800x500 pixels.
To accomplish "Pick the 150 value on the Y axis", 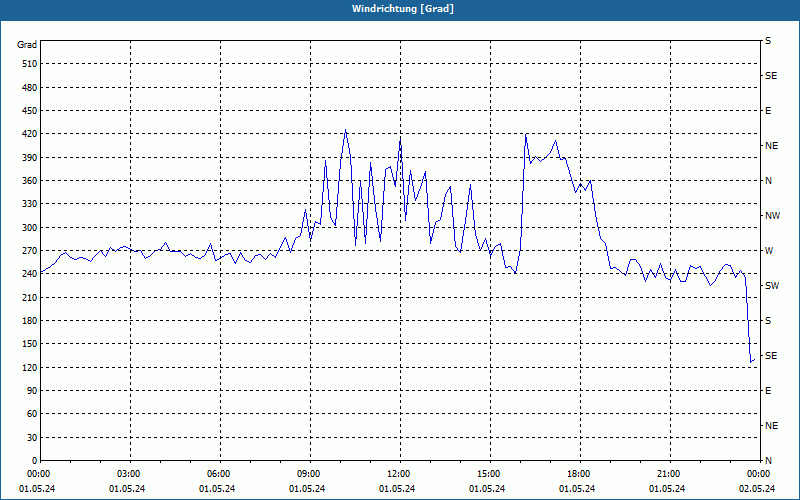I will [x=29, y=344].
